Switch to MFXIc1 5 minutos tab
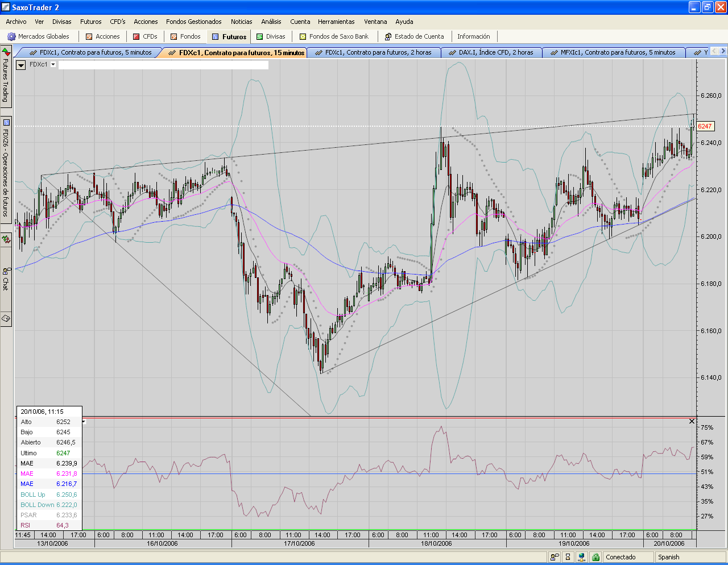 pos(613,52)
